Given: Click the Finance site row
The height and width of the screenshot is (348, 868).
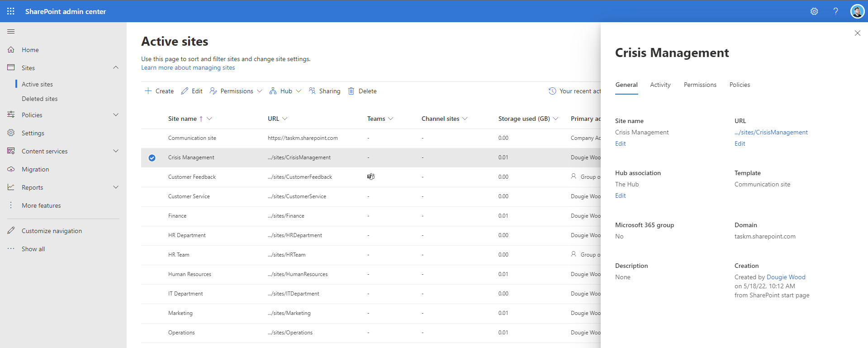Looking at the screenshot, I should click(x=371, y=216).
